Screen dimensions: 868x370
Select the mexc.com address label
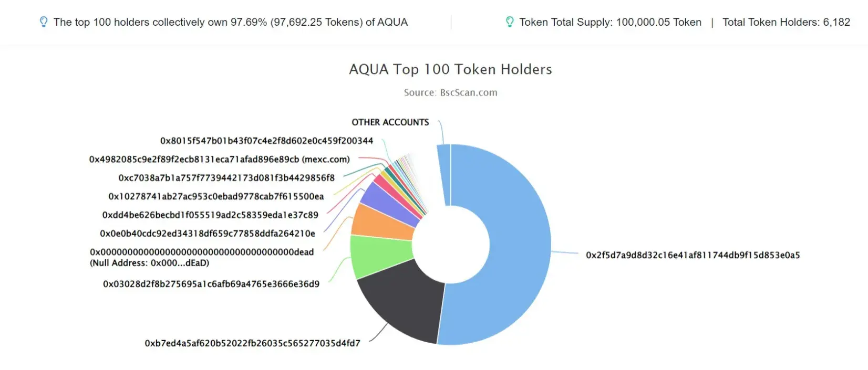[220, 159]
